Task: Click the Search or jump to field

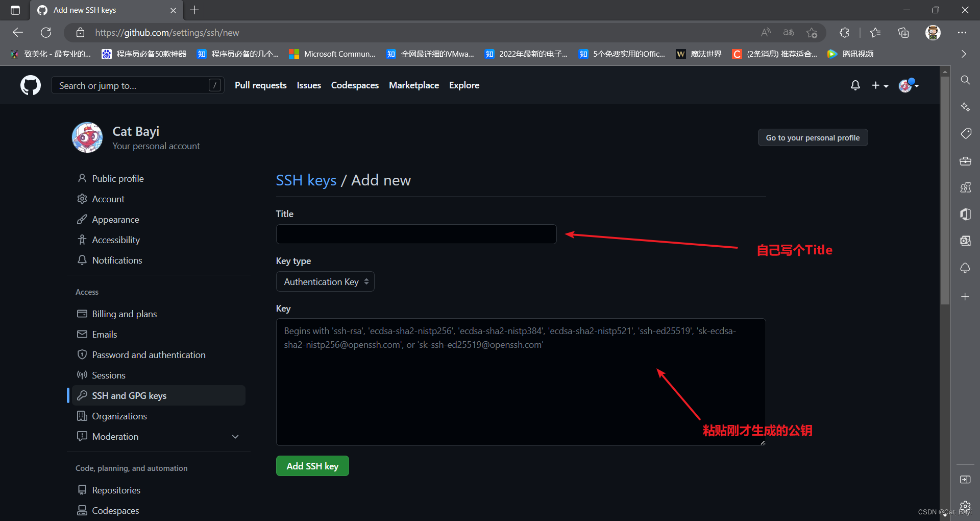Action: 137,85
